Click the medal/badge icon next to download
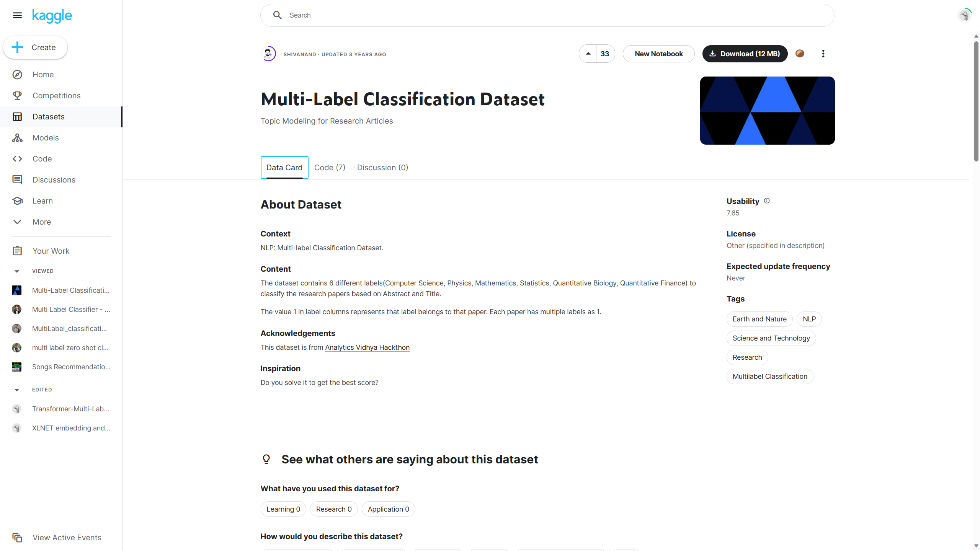Viewport: 980px width, 551px height. click(x=800, y=53)
